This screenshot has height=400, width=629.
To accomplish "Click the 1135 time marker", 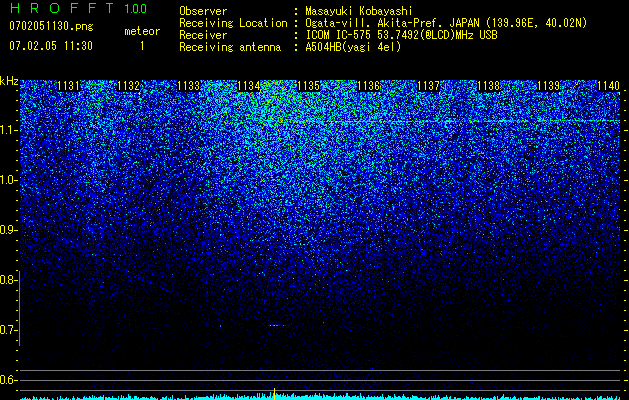I will pyautogui.click(x=308, y=86).
